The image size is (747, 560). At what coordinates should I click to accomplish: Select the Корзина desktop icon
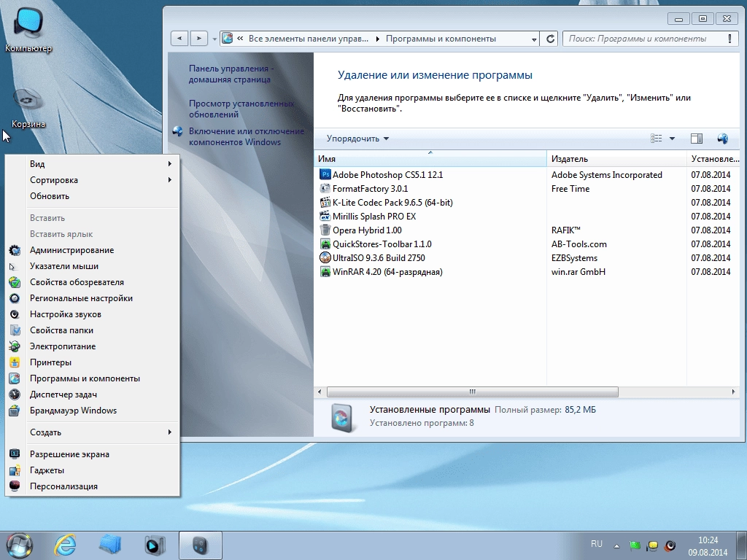[28, 107]
